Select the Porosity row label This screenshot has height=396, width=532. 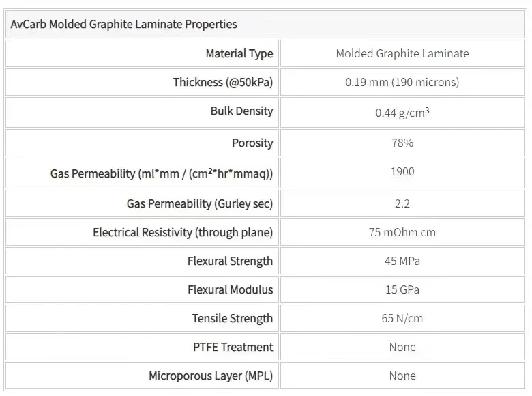252,143
